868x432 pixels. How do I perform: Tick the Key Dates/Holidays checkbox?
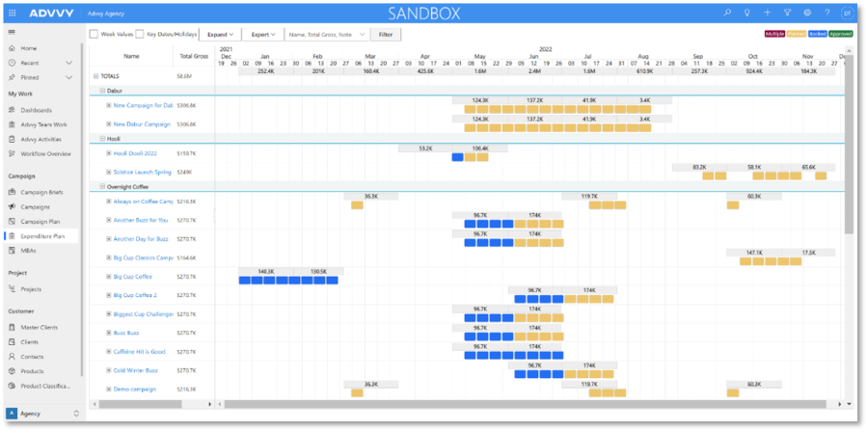[141, 34]
